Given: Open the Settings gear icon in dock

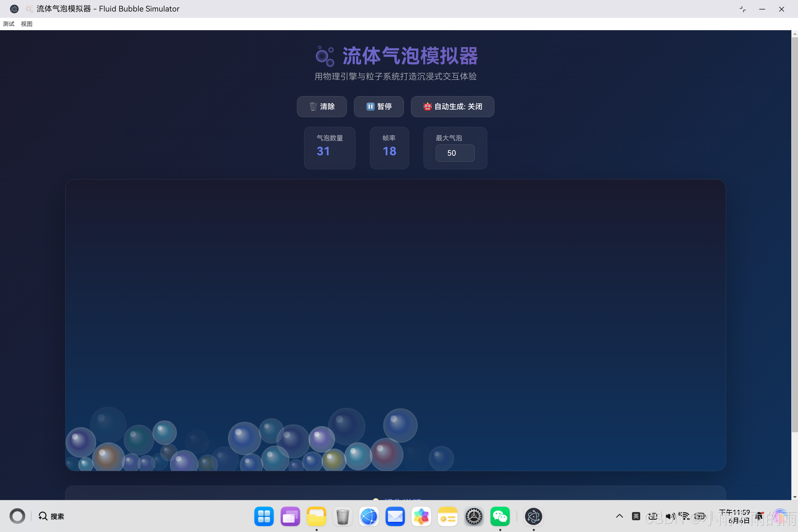Looking at the screenshot, I should click(474, 516).
